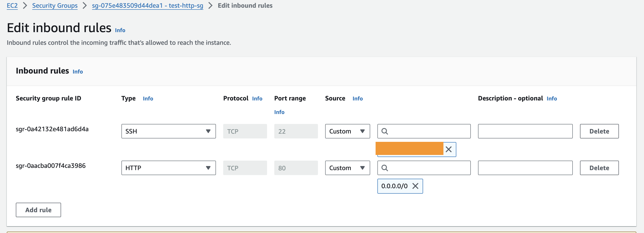
Task: Open Info link for Source column
Action: 358,98
